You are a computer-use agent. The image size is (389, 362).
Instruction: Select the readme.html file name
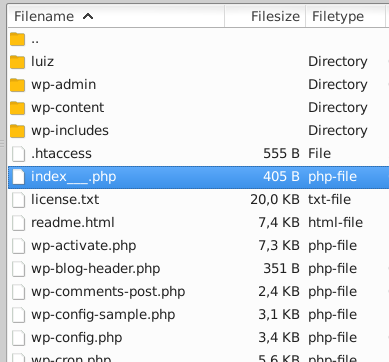[x=73, y=223]
